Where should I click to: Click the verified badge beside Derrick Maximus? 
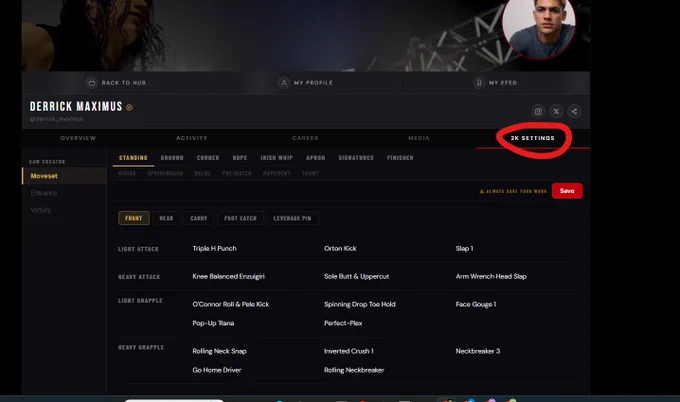(x=129, y=107)
